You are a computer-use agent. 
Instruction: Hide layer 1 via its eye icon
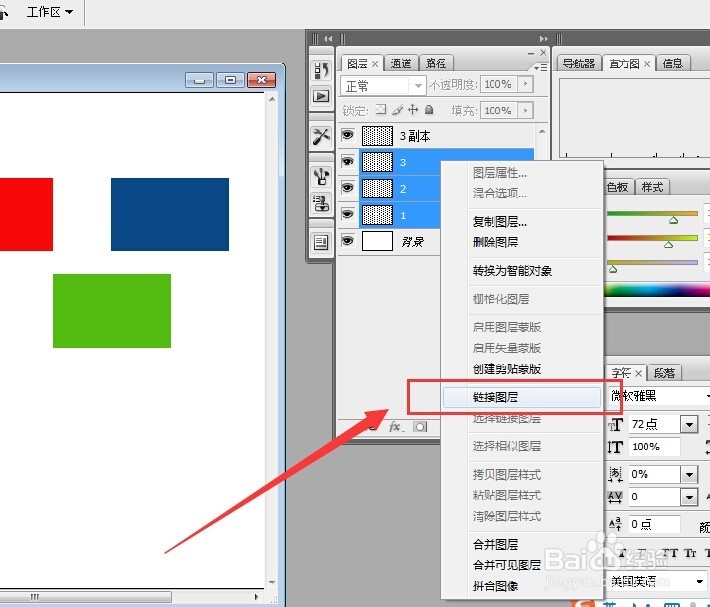pos(347,214)
